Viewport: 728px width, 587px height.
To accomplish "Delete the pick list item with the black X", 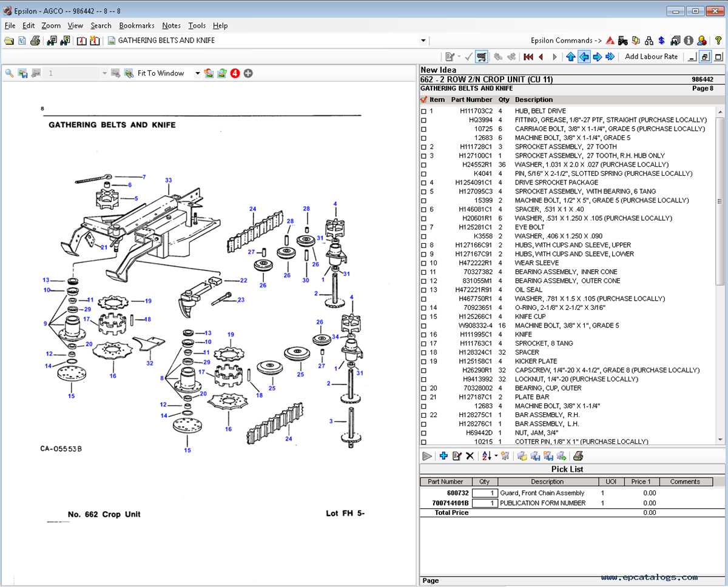I will pyautogui.click(x=470, y=456).
